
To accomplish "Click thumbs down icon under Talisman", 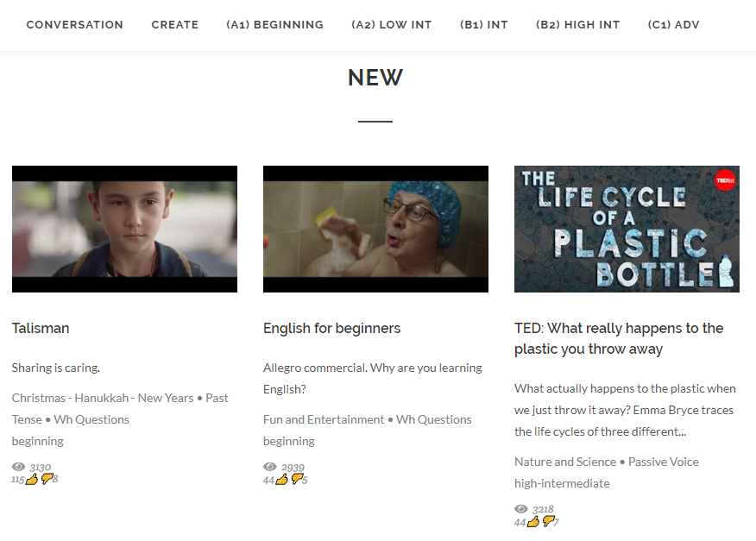I will (47, 478).
